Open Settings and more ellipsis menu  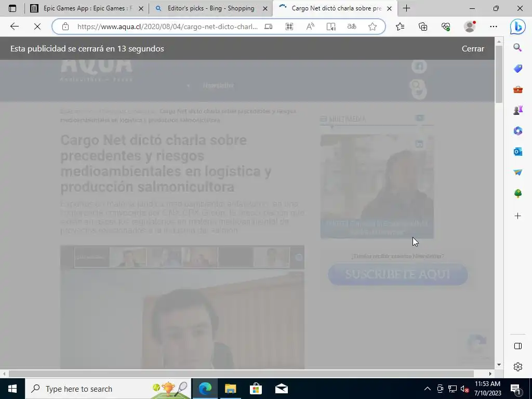point(494,26)
